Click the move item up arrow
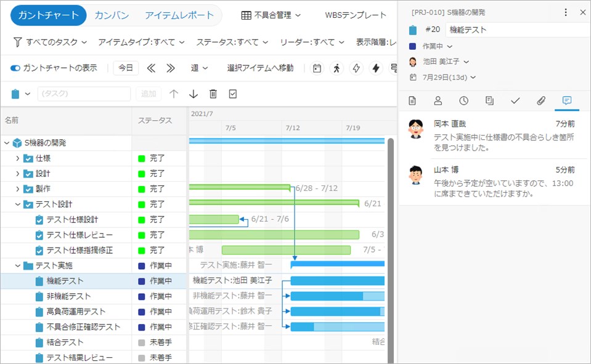The height and width of the screenshot is (364, 591). 174,94
